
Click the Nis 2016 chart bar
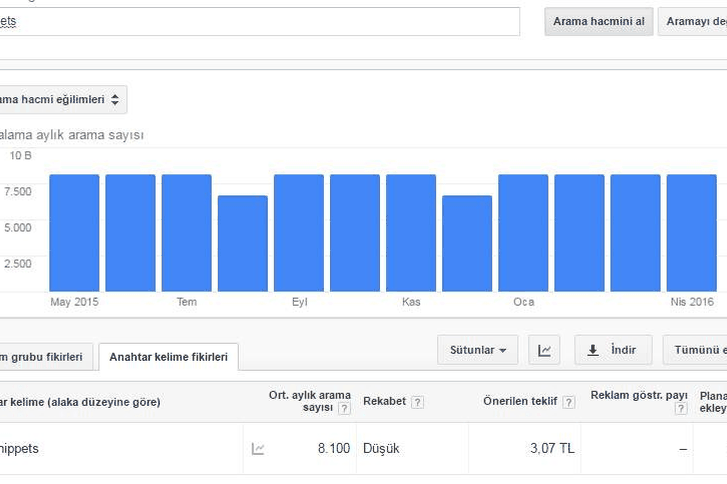pyautogui.click(x=692, y=233)
